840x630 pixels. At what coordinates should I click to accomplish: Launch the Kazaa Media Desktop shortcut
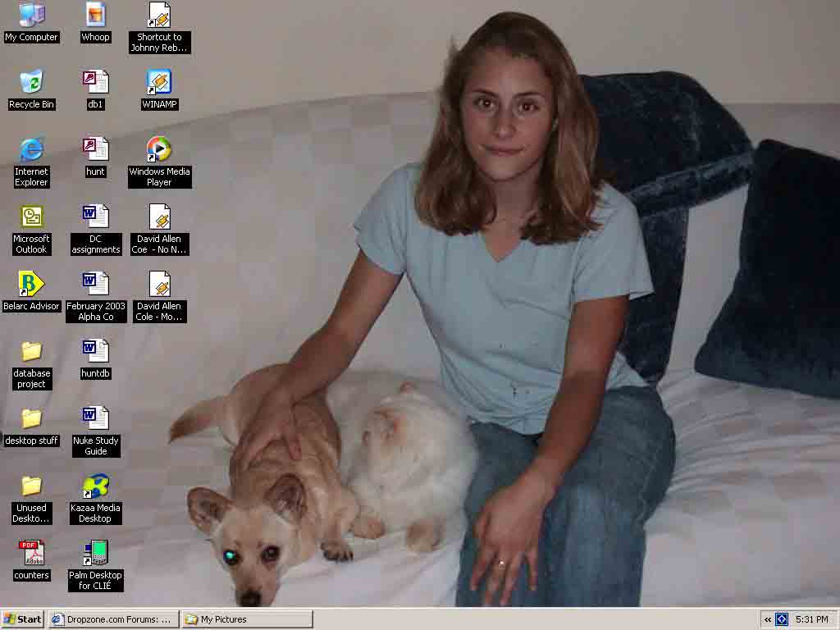(95, 486)
